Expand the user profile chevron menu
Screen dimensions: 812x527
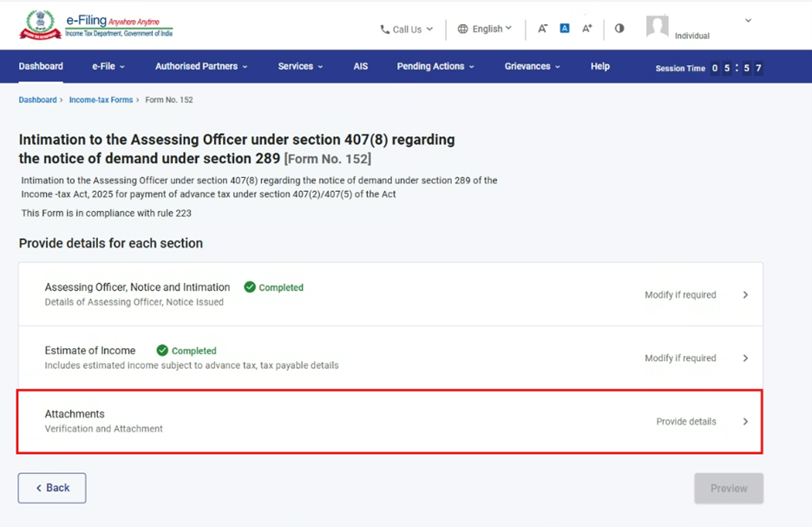[x=748, y=21]
